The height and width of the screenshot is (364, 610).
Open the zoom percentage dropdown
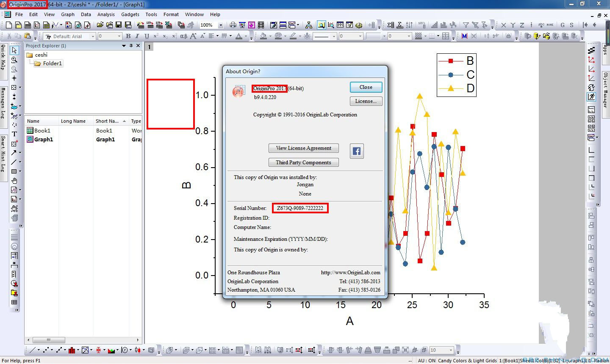(220, 25)
